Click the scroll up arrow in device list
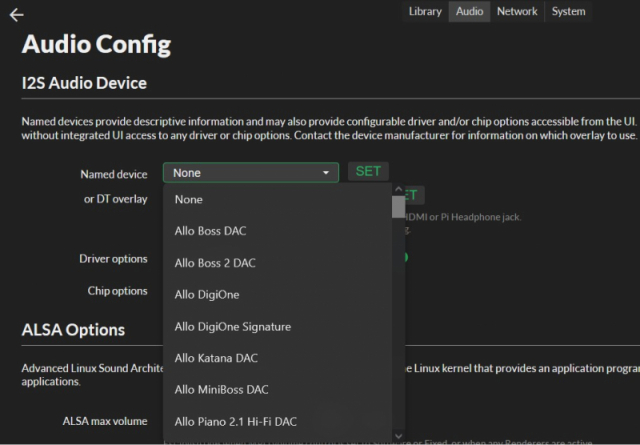Screen dimensions: 640x445 [x=398, y=189]
